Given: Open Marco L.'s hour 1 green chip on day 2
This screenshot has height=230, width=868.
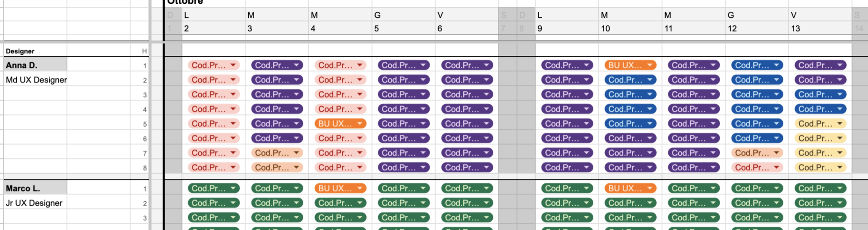Looking at the screenshot, I should [213, 188].
